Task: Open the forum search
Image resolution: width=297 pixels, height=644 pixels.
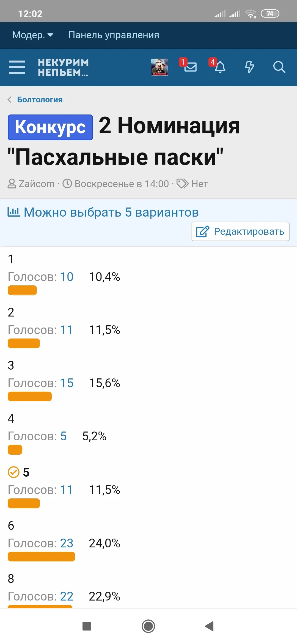Action: (279, 67)
